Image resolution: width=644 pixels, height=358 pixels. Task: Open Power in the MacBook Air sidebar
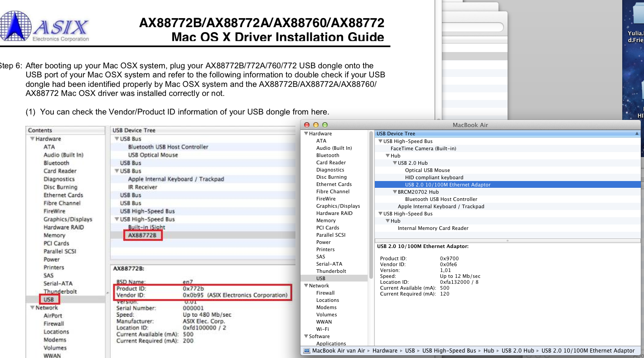(x=324, y=242)
